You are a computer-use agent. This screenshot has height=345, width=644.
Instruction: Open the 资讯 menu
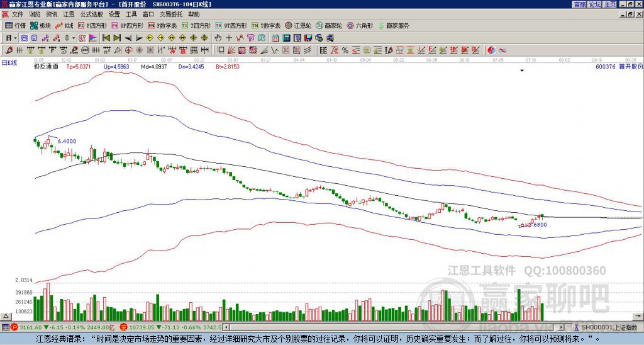tap(52, 14)
